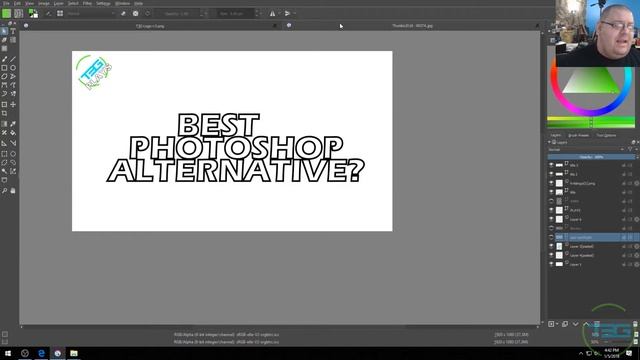The image size is (640, 360).
Task: Select the Multibrush tool
Action: [13, 93]
